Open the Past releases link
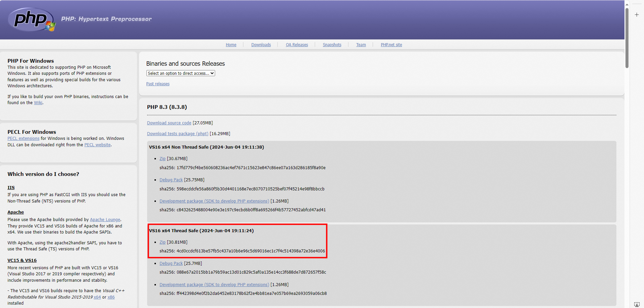This screenshot has width=644, height=308. pos(158,84)
